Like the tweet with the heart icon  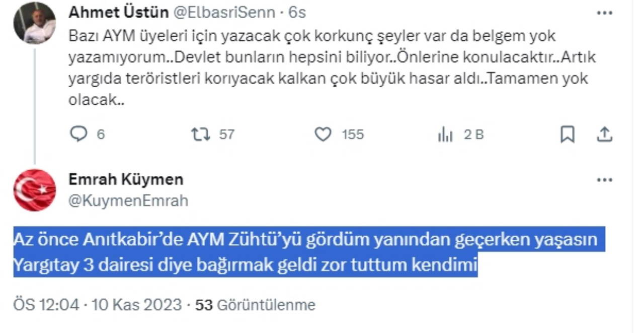click(x=323, y=134)
